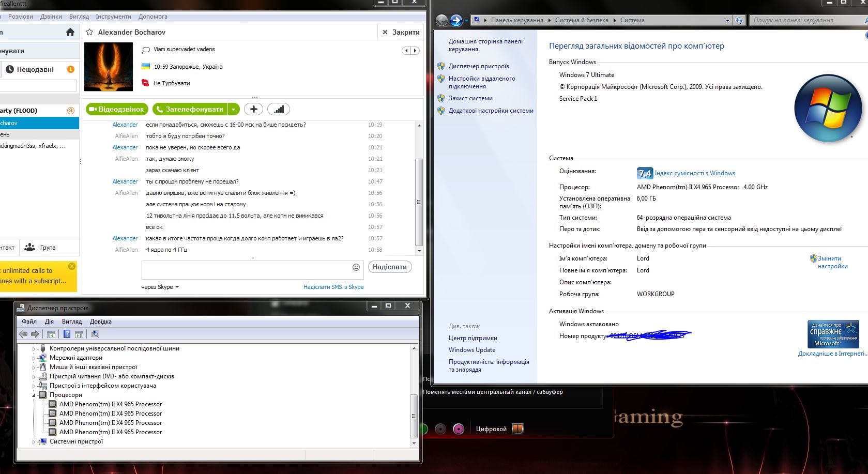Open 'Захист системи' link
Screen dimensions: 868x474
470,98
